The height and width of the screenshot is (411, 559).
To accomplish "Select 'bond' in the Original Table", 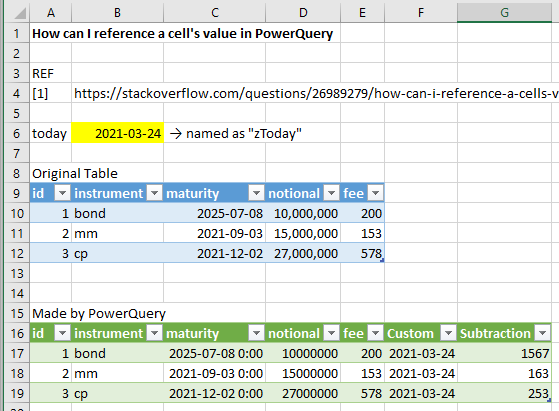I will [x=118, y=213].
